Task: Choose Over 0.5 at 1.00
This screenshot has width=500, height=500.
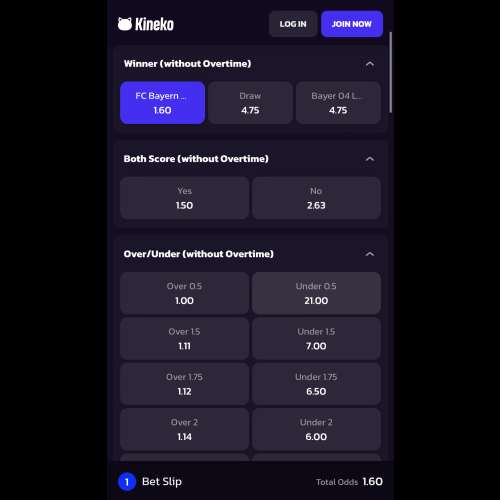Action: point(184,293)
